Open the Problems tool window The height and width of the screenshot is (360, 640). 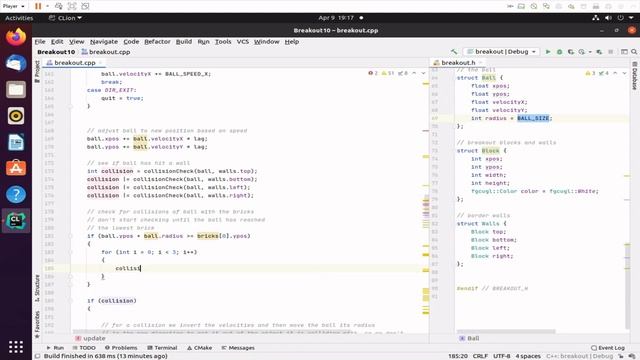[x=121, y=348]
